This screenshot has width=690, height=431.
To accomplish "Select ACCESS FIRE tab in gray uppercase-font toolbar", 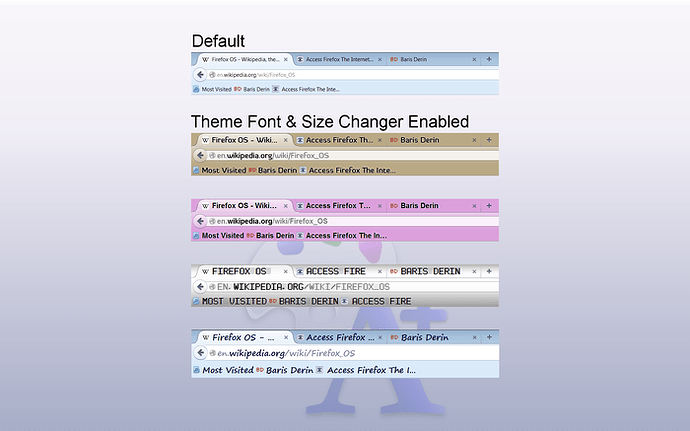I will point(340,271).
